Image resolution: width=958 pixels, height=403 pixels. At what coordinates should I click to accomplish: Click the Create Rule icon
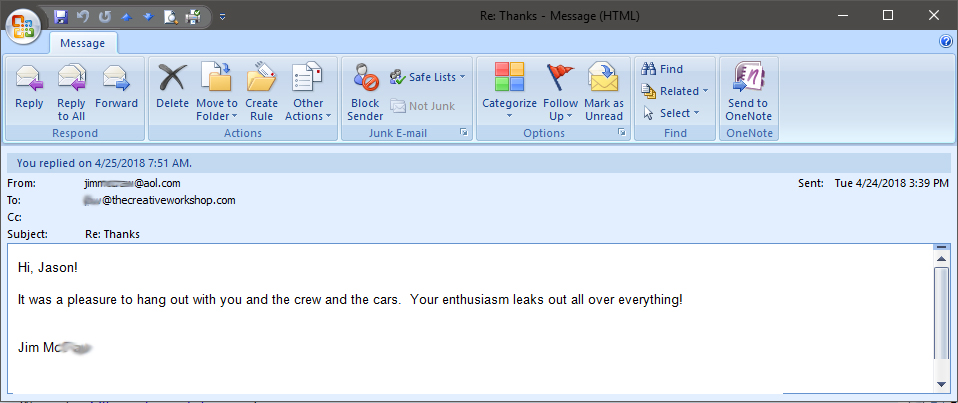(x=261, y=79)
